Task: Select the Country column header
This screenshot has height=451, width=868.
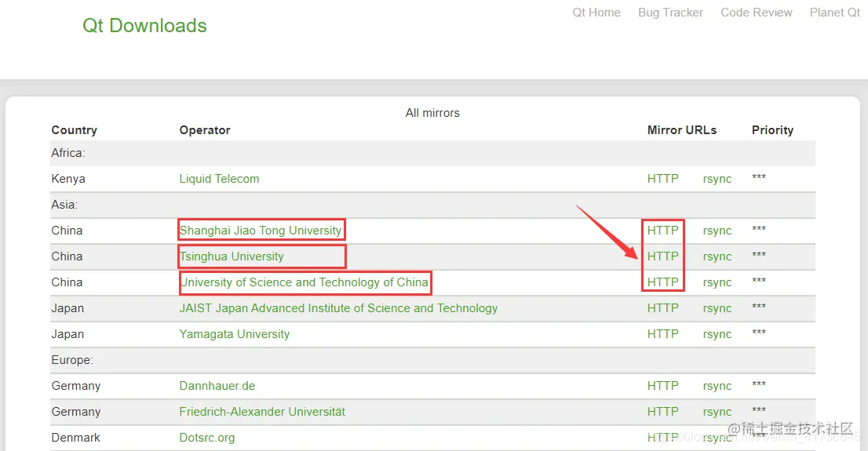Action: (75, 130)
